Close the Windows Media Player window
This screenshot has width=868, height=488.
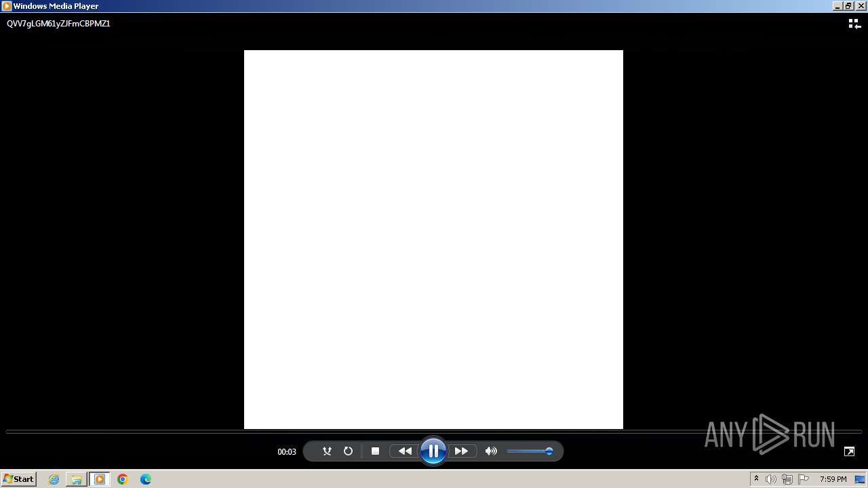(x=860, y=6)
